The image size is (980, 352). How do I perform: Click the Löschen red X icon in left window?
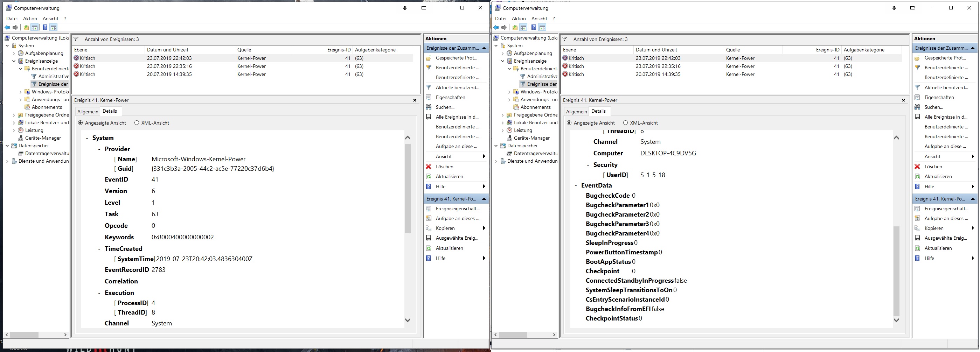428,167
